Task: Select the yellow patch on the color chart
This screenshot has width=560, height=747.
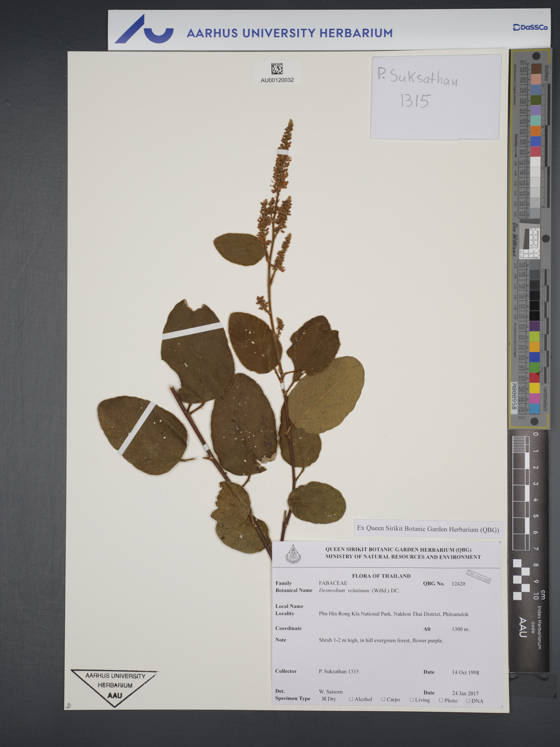Action: pyautogui.click(x=534, y=388)
